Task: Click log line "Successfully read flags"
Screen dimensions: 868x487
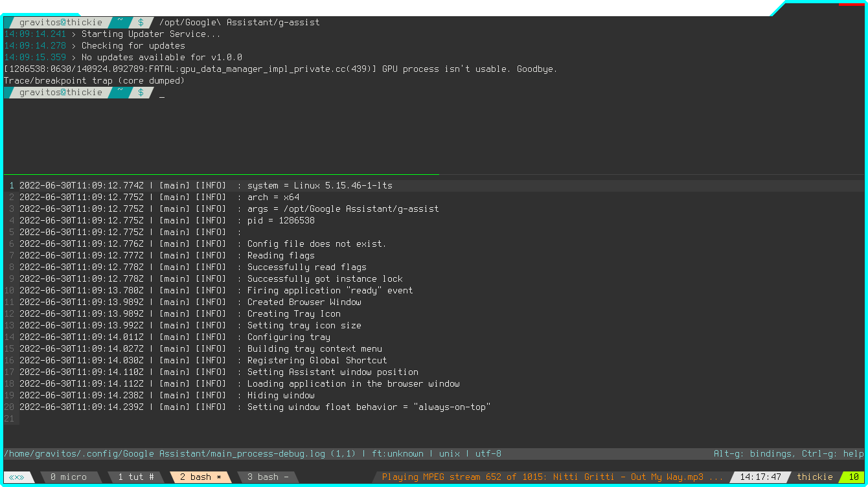Action: (307, 267)
